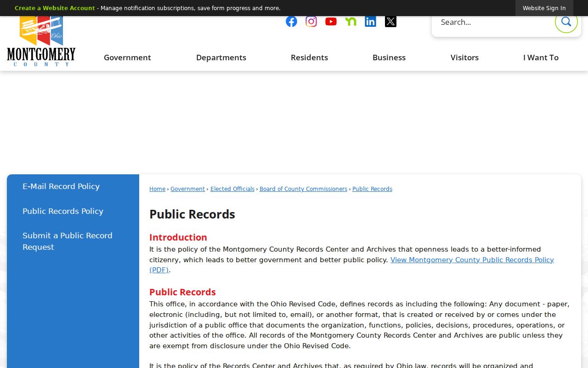
Task: Open the Facebook social icon
Action: coord(291,22)
